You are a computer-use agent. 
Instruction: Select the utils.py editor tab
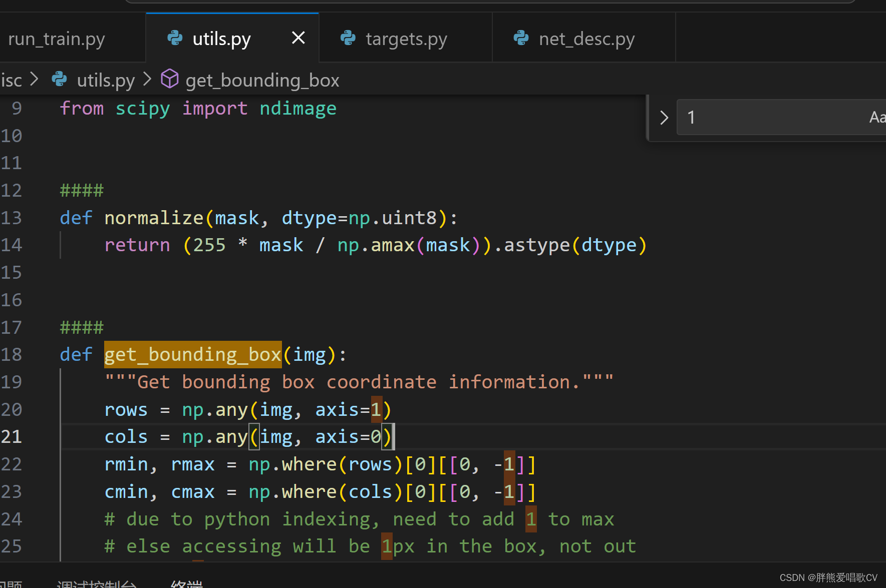232,39
